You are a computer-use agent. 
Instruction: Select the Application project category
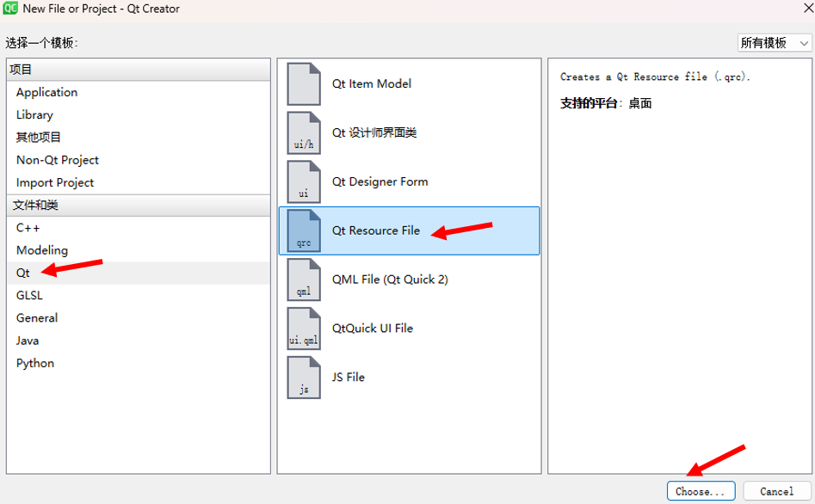tap(139, 92)
